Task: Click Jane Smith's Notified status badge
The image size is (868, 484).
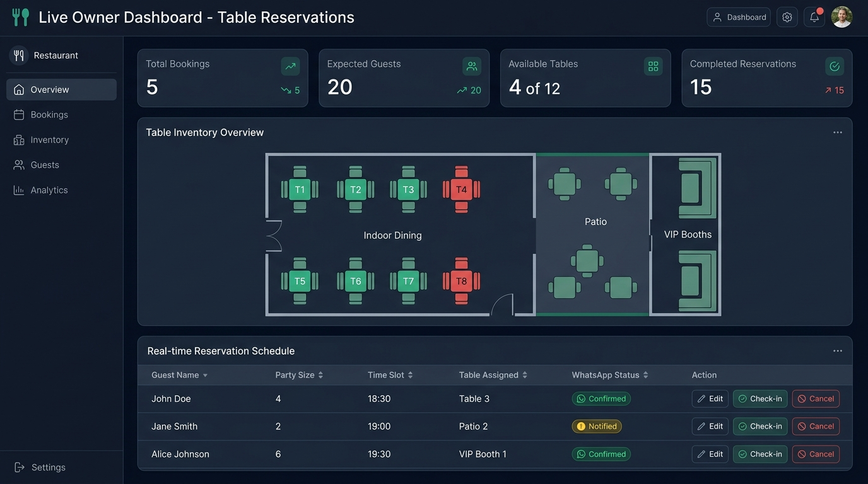Action: pos(597,427)
